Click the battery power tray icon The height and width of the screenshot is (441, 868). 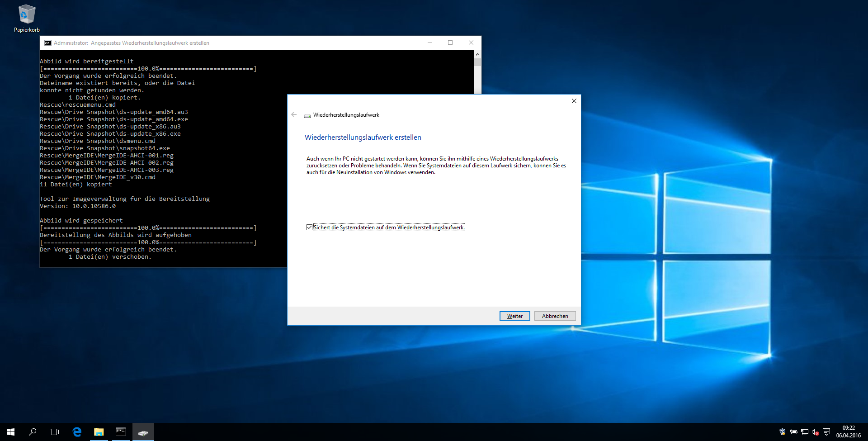[793, 432]
